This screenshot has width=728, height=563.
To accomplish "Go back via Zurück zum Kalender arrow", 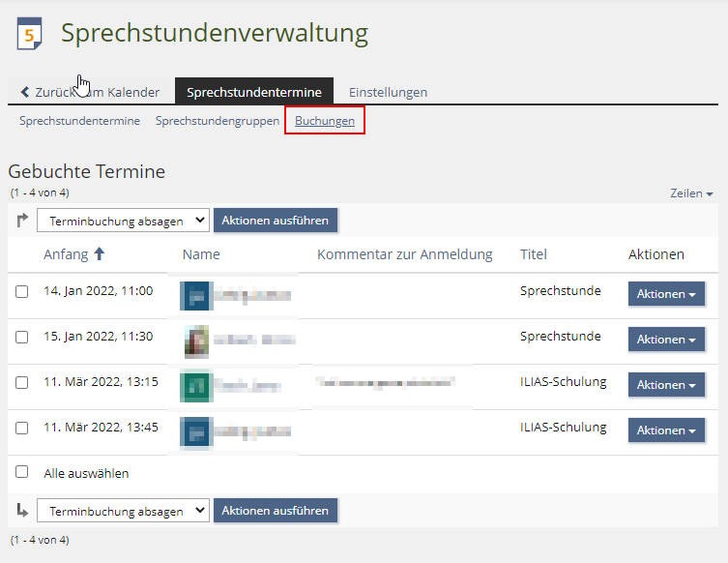I will click(x=26, y=92).
